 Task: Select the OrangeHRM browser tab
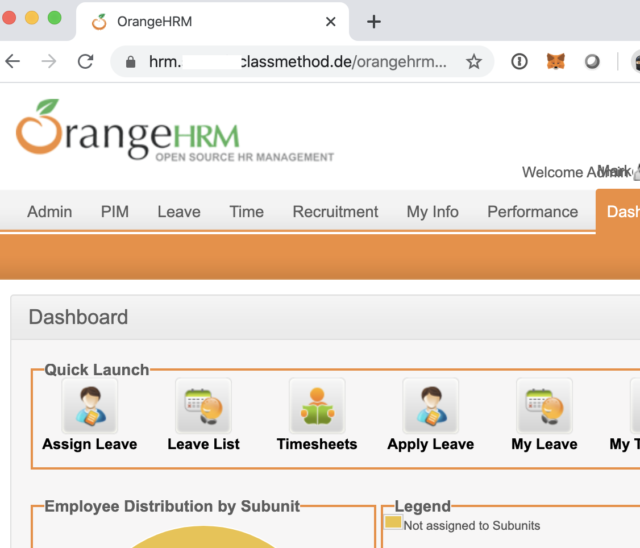click(x=212, y=22)
